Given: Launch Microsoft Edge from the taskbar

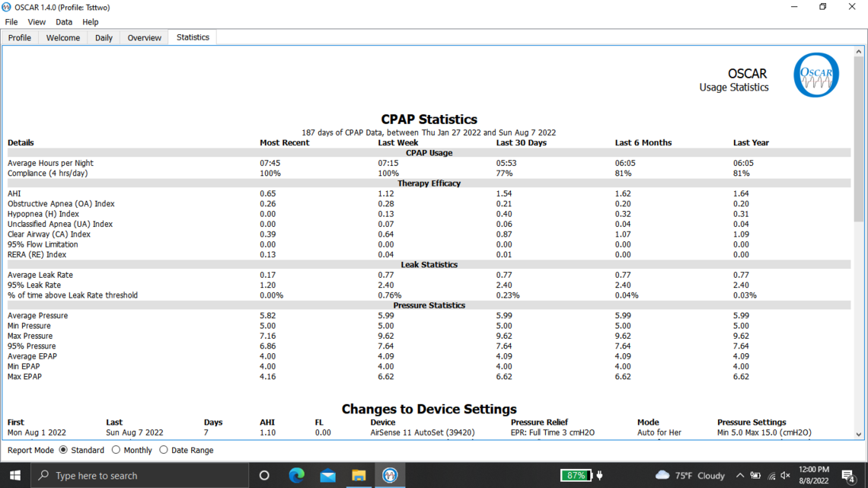Looking at the screenshot, I should point(296,475).
